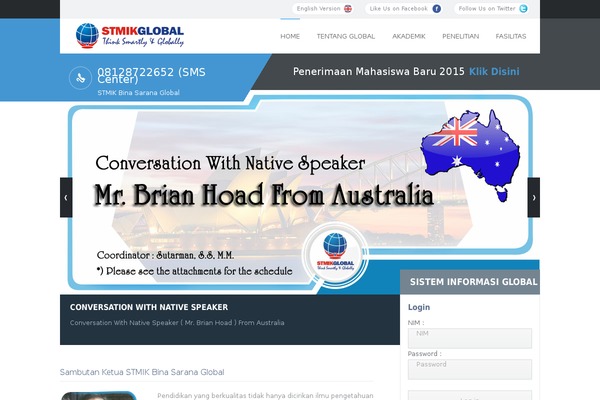Screen dimensions: 600x400
Task: Click the Password input field
Action: click(x=470, y=369)
